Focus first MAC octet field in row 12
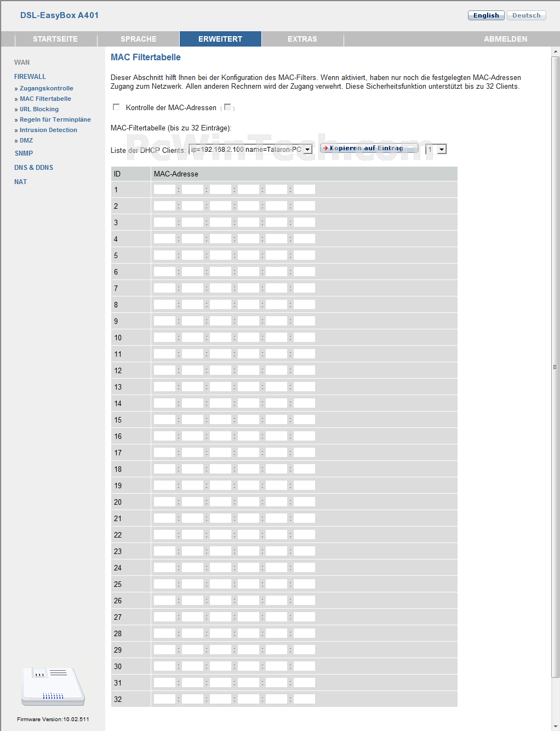This screenshot has width=560, height=731. (x=164, y=370)
